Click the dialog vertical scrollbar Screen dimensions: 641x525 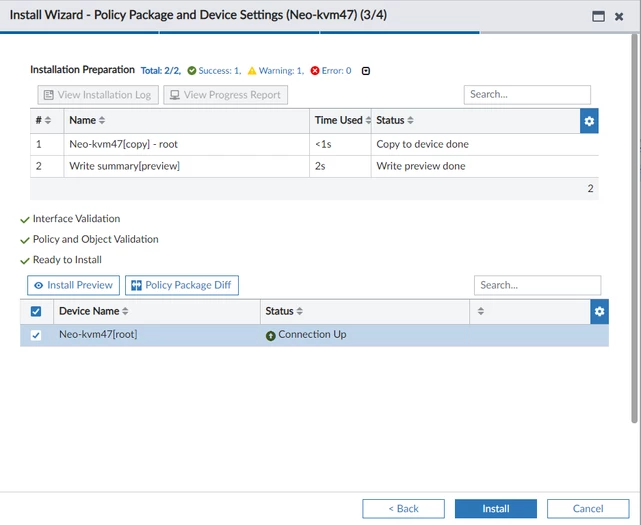click(634, 228)
